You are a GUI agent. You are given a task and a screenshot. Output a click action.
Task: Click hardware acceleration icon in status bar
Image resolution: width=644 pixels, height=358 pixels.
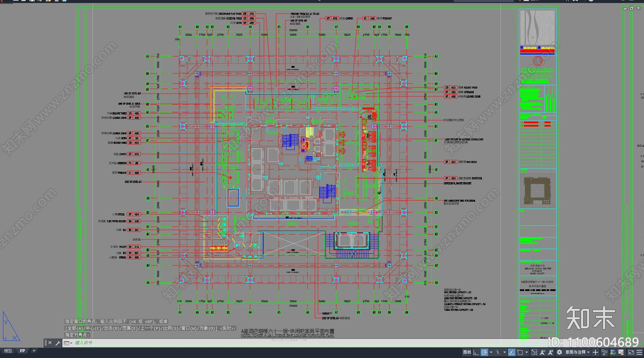[613, 352]
